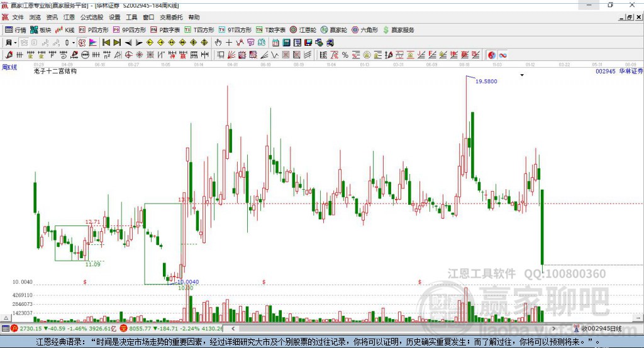Switch to K线 candlestick chart
This screenshot has width=644, height=348.
(65, 30)
